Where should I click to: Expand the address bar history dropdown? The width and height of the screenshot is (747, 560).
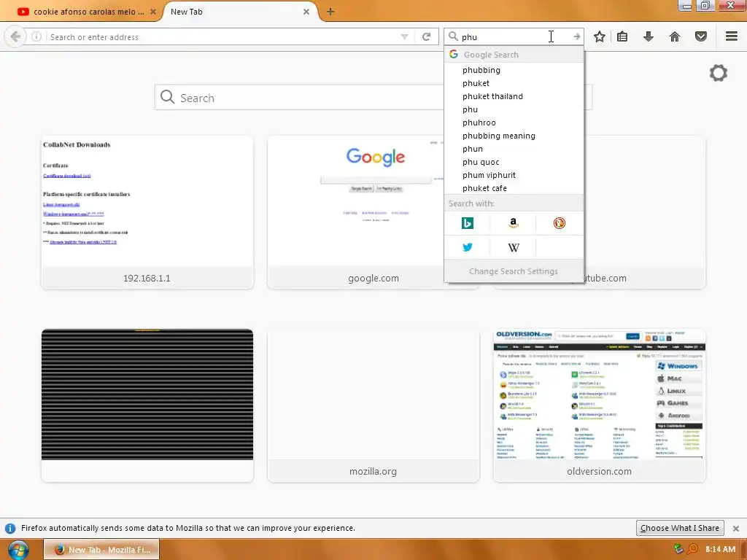pyautogui.click(x=404, y=36)
